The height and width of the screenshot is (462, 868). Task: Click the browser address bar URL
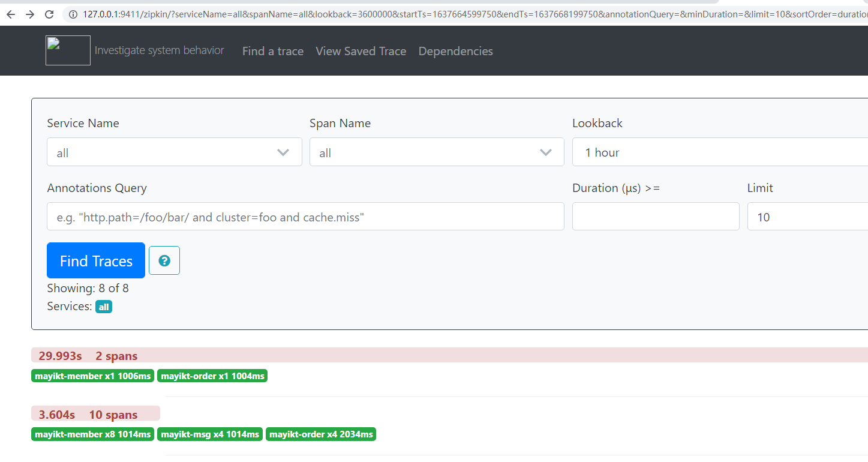tap(474, 14)
